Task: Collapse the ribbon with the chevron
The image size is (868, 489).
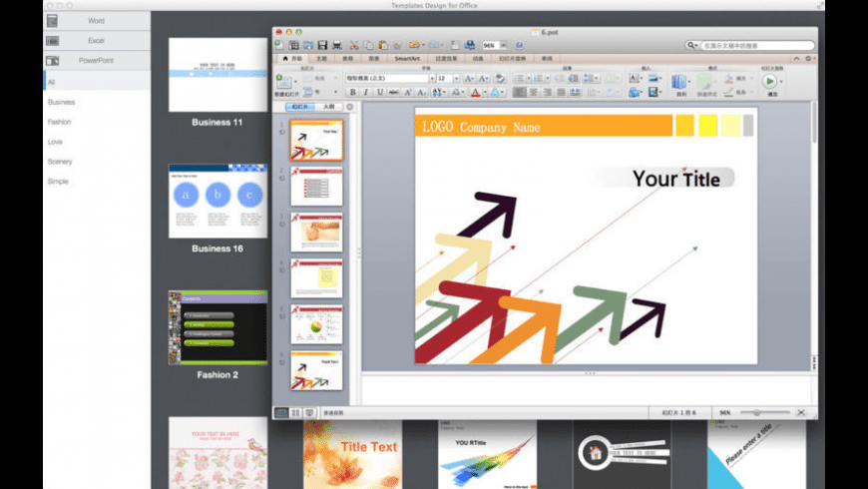Action: coord(796,59)
